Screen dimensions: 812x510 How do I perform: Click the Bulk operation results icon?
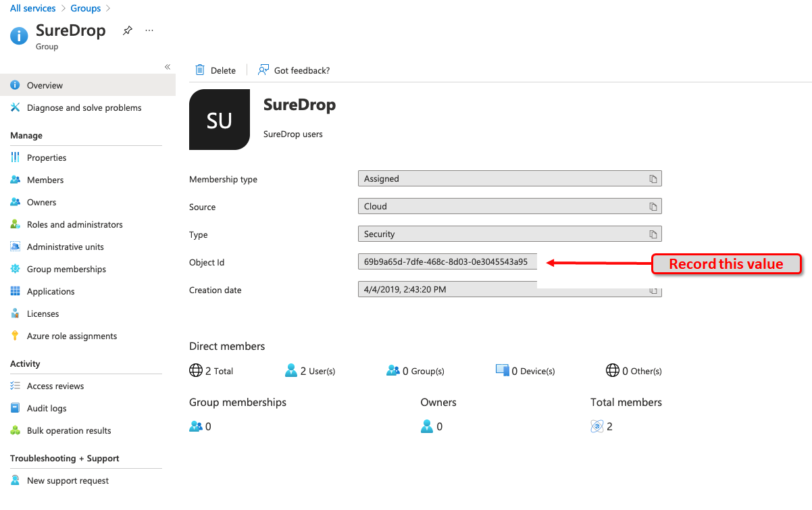(16, 430)
